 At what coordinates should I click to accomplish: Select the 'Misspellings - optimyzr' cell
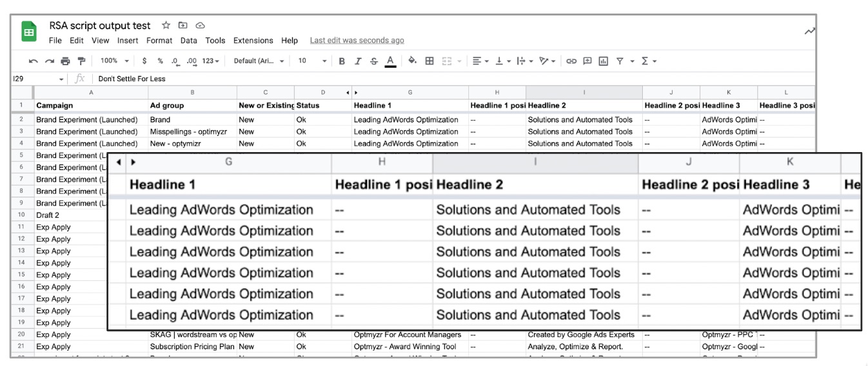[192, 131]
